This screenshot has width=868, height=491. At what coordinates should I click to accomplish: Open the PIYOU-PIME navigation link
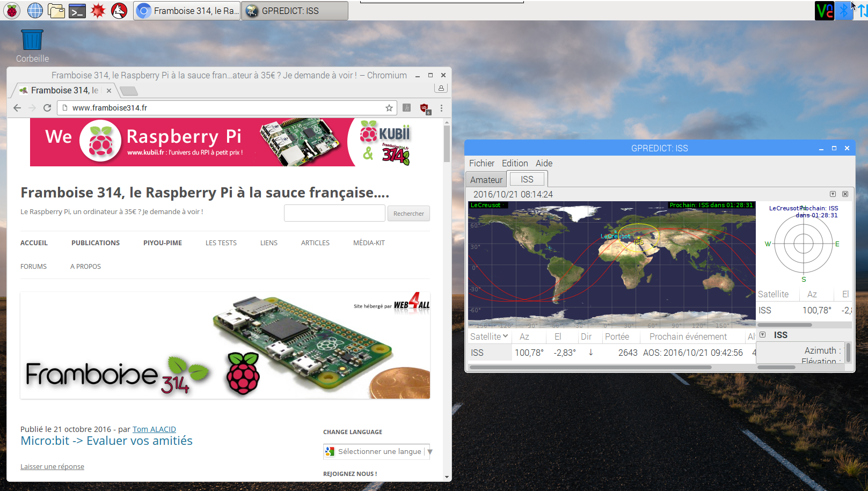pos(163,243)
